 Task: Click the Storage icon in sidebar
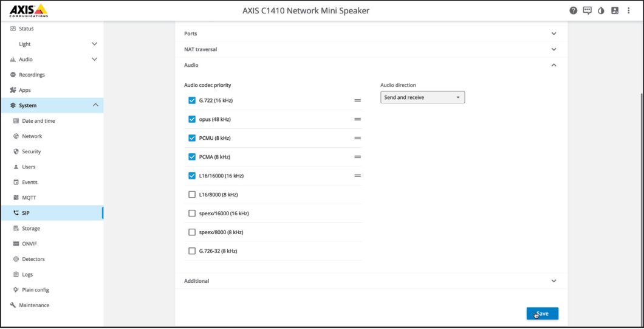pyautogui.click(x=16, y=228)
